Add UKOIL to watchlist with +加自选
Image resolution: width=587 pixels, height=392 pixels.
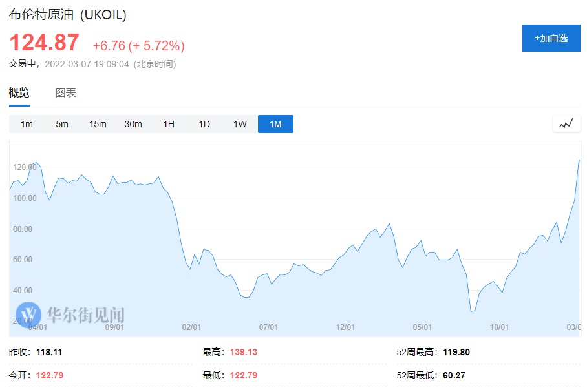point(551,38)
